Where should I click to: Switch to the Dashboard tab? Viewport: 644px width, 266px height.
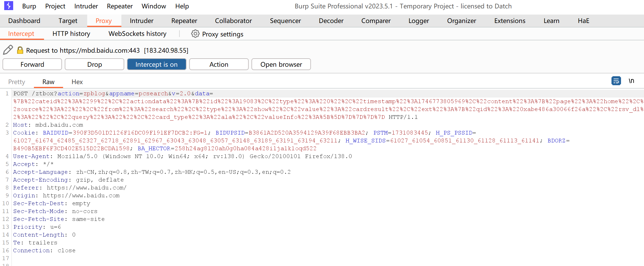pos(24,21)
